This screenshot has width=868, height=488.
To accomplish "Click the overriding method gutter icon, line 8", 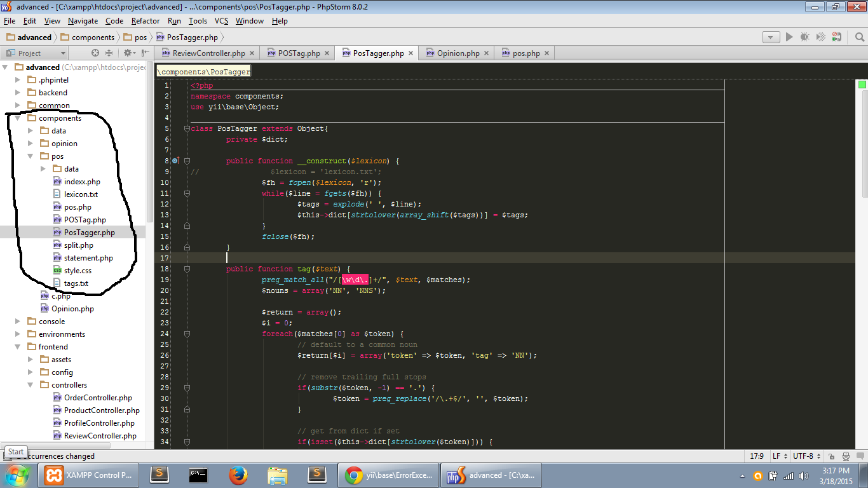I will point(176,161).
